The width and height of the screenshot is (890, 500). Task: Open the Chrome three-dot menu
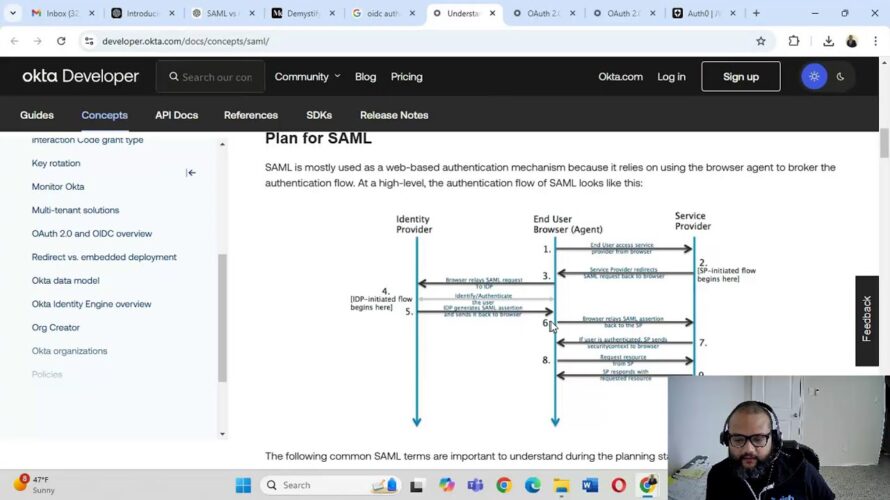875,41
